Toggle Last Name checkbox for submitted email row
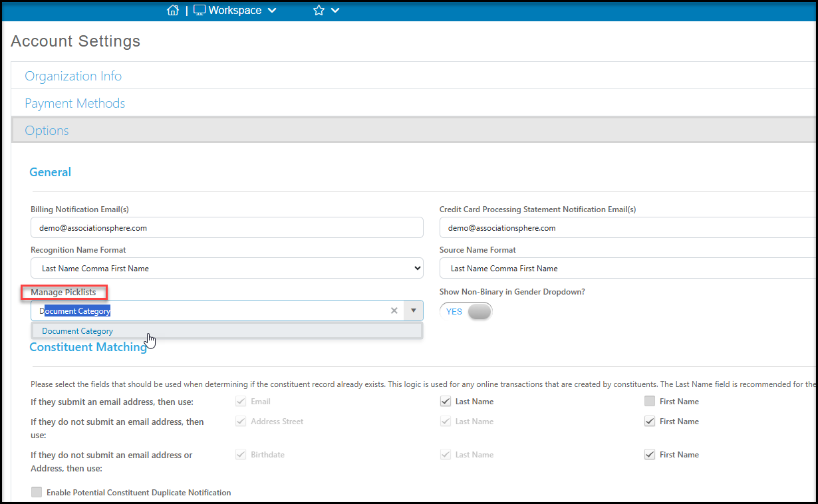 click(446, 402)
